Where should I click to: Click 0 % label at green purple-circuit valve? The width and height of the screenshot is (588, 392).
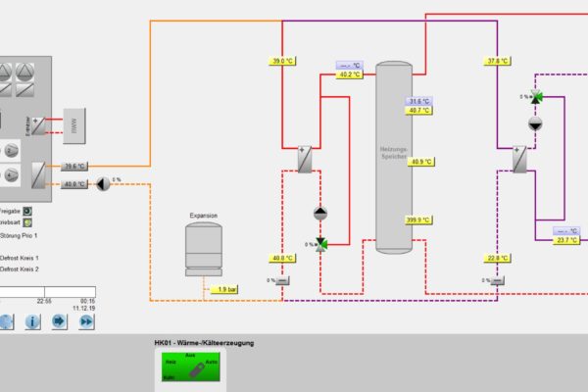(524, 97)
